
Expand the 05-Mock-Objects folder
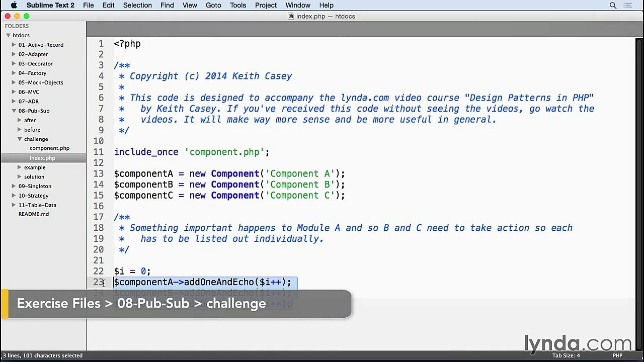coord(14,82)
